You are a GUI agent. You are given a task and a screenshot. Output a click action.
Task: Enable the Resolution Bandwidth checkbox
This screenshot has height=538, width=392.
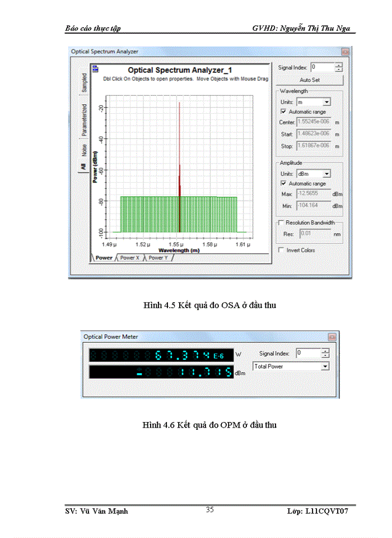[x=281, y=222]
